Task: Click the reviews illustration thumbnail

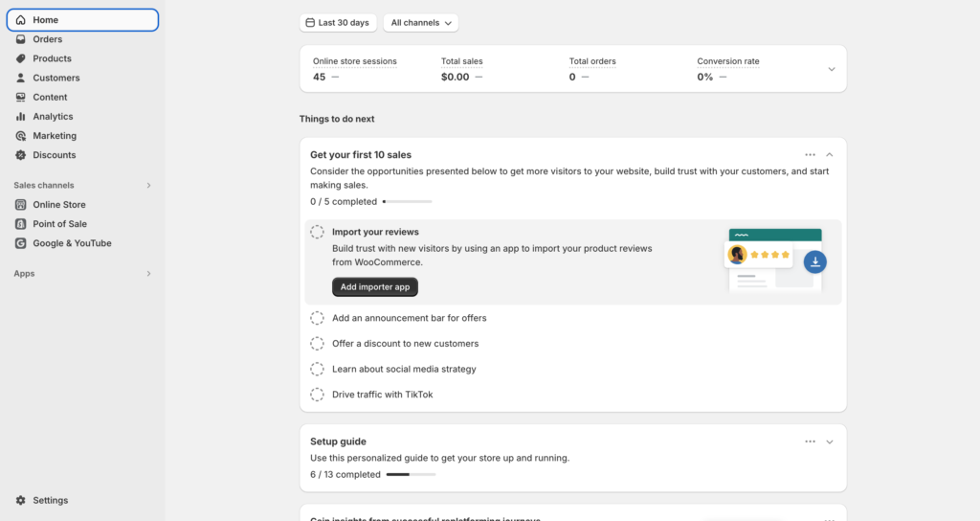Action: click(775, 260)
